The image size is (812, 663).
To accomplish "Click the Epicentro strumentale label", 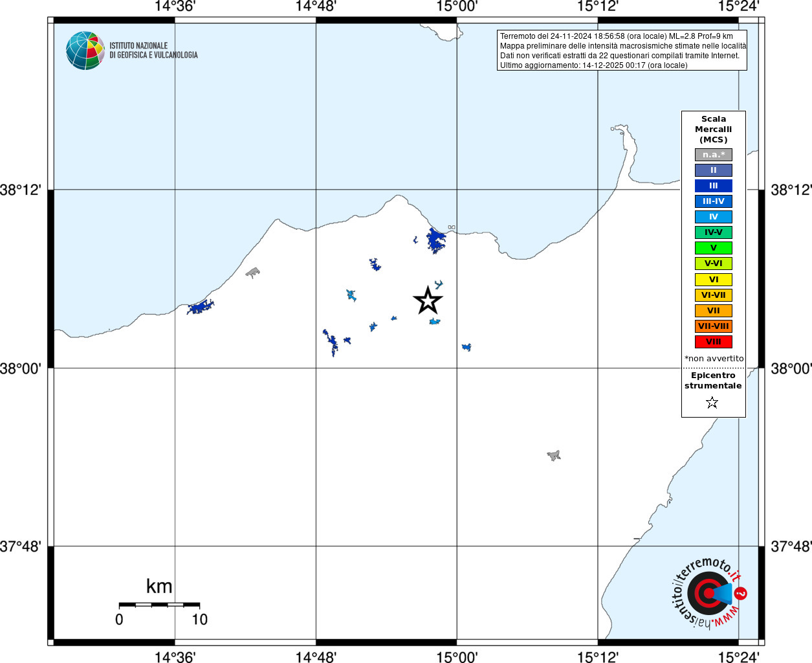I will coord(713,381).
